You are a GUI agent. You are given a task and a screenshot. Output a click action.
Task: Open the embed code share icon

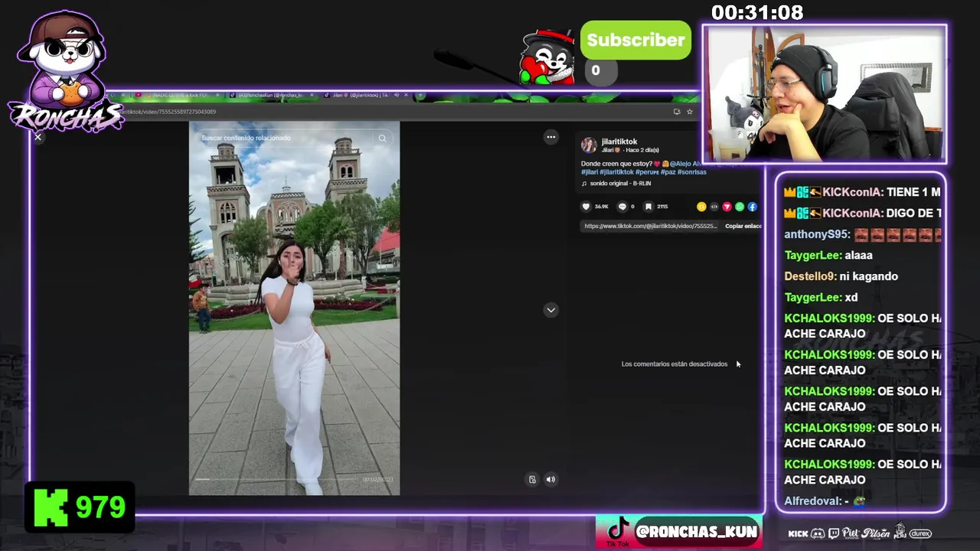[714, 207]
